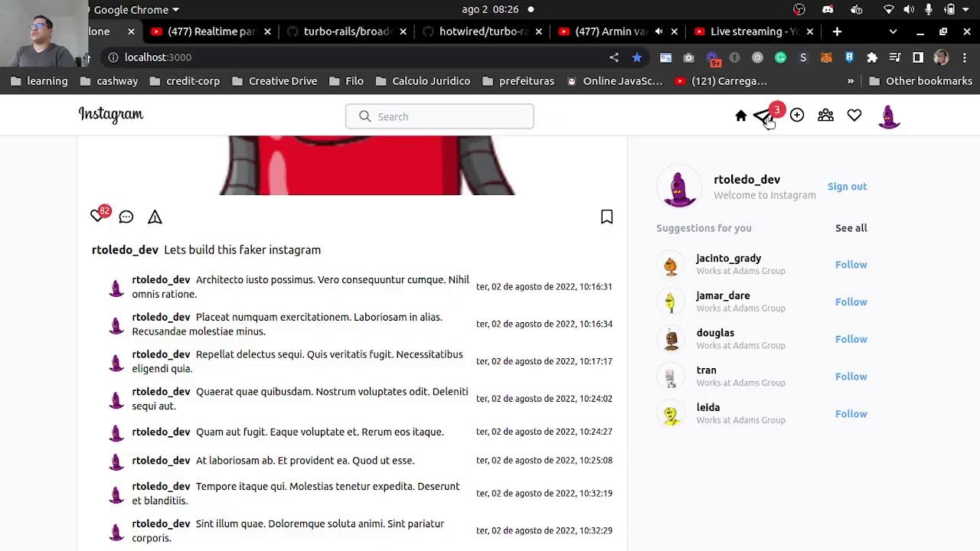Open the post comment bubble icon
Image resolution: width=980 pixels, height=551 pixels.
pyautogui.click(x=126, y=217)
